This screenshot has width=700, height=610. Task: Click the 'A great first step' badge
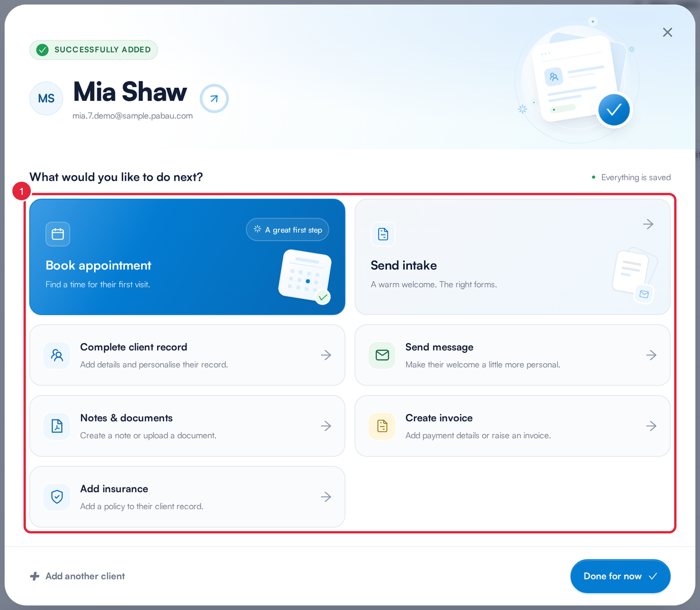(x=287, y=229)
